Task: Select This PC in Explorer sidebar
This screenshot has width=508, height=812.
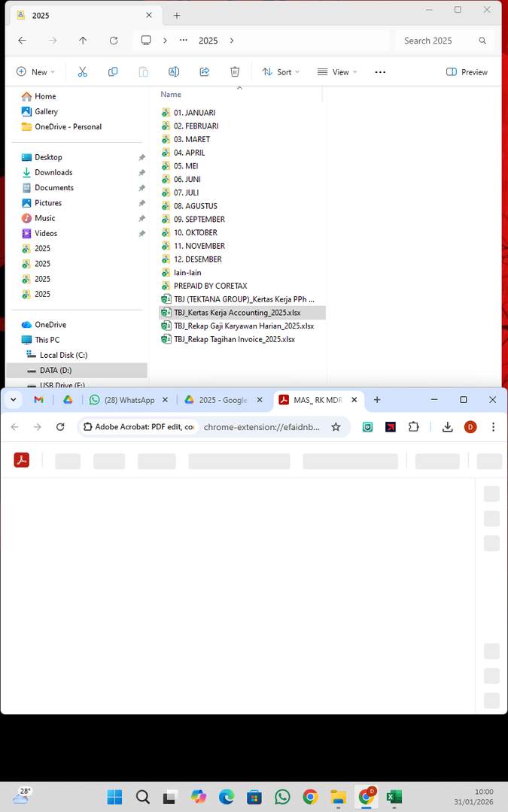Action: click(x=41, y=340)
